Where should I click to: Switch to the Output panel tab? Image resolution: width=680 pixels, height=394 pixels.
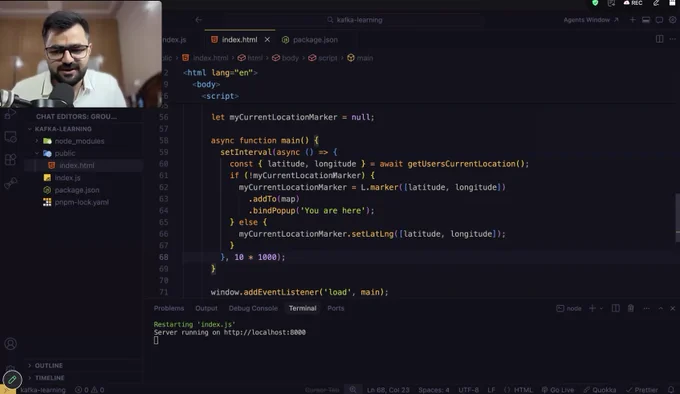pos(206,308)
